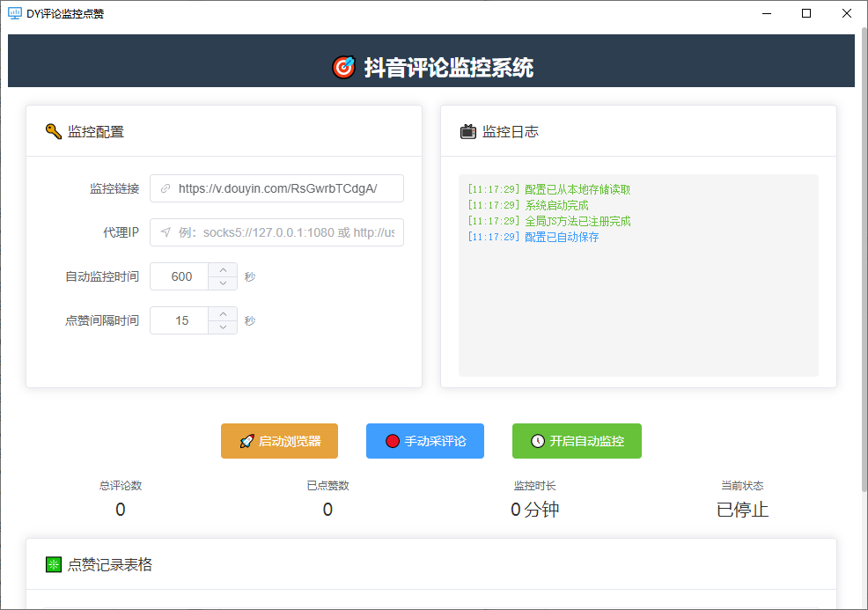
Task: Click the arrow icon in 代理IP field
Action: click(165, 232)
